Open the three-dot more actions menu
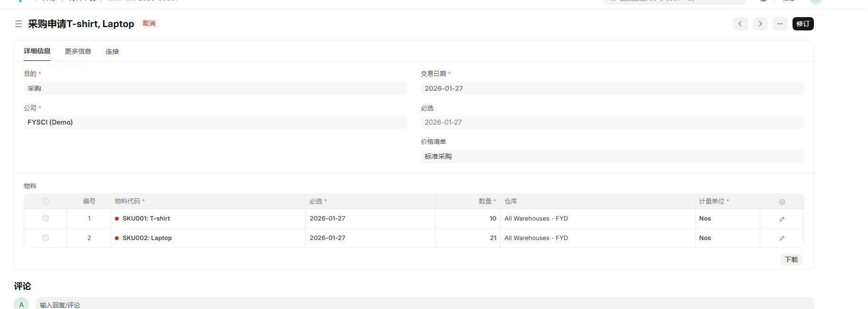868x309 pixels. tap(780, 24)
